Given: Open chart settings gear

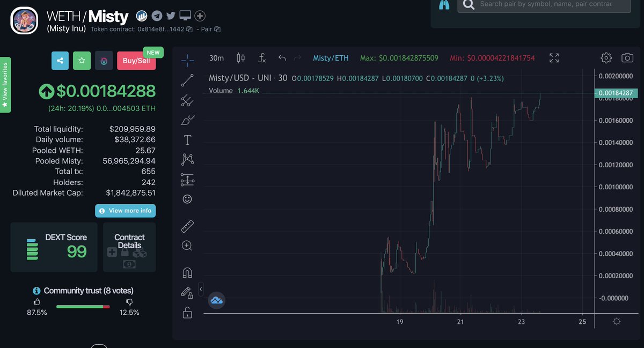Looking at the screenshot, I should [x=606, y=58].
